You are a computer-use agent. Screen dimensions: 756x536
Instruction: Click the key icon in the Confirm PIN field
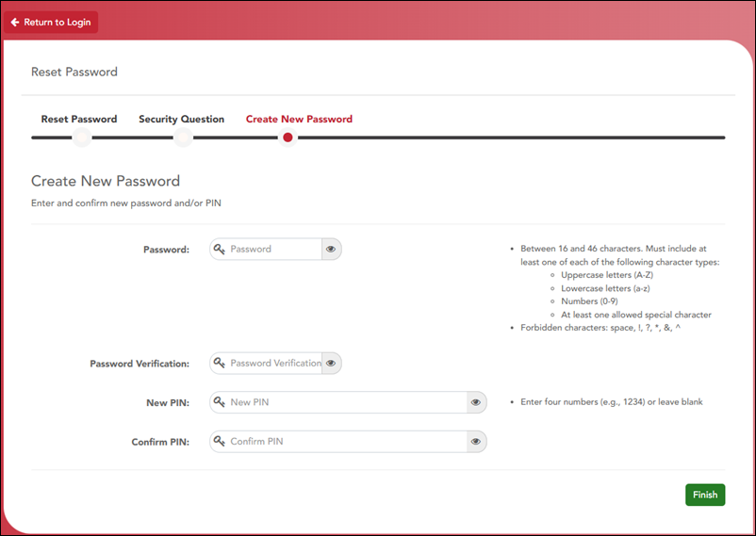220,441
